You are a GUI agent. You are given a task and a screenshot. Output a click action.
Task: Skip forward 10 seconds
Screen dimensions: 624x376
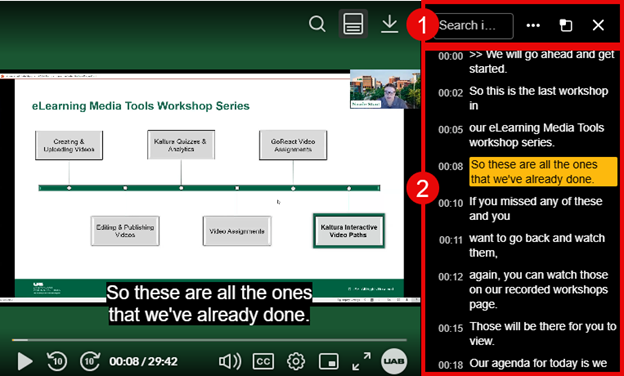(90, 361)
